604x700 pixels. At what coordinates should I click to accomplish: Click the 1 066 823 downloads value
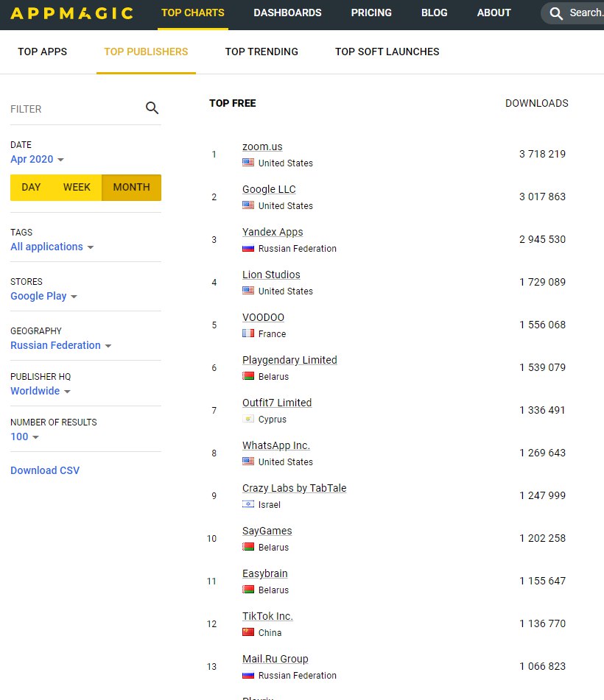(542, 667)
